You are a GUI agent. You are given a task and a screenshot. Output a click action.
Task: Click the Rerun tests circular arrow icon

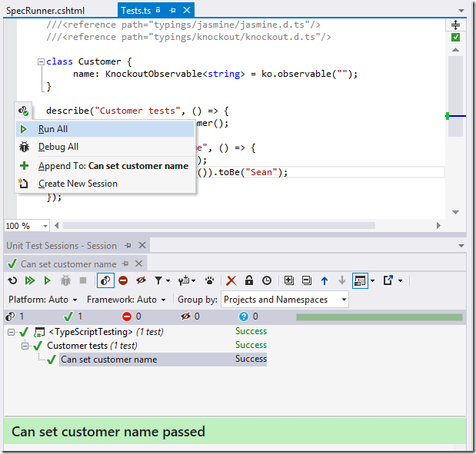(x=12, y=281)
